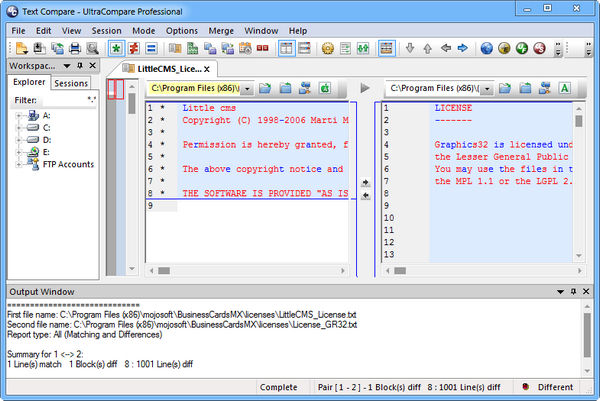The height and width of the screenshot is (401, 600).
Task: Click the down arrow next-difference icon
Action: click(409, 48)
